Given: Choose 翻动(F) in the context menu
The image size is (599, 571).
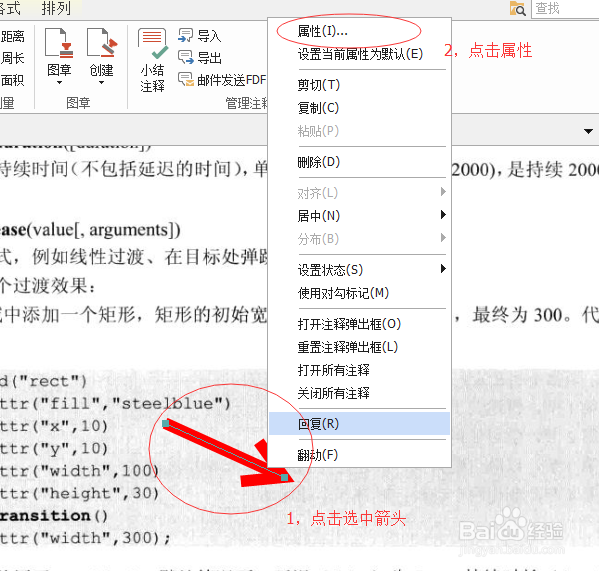Looking at the screenshot, I should (359, 455).
